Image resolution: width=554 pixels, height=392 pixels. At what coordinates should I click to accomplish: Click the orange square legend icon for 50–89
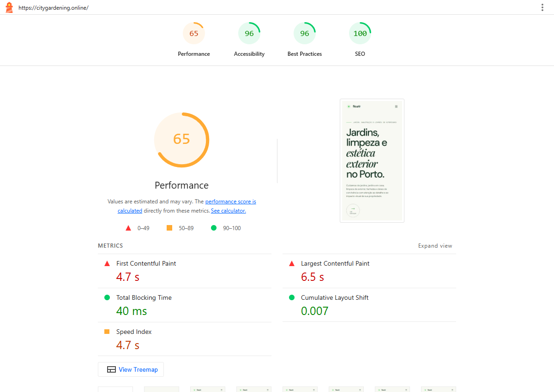[169, 228]
